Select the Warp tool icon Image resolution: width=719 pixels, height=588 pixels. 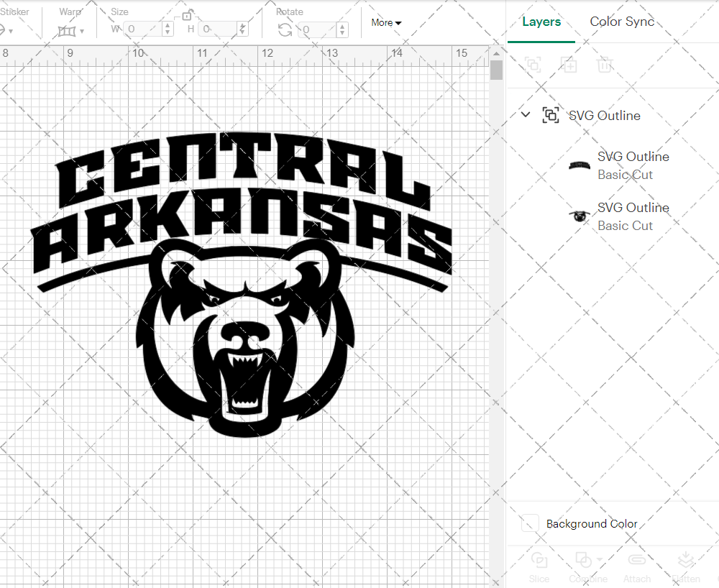[68, 29]
